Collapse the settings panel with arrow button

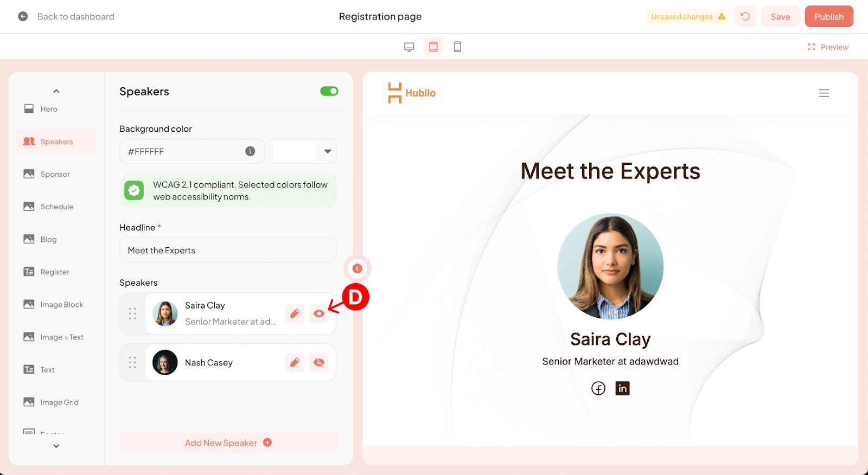[x=357, y=268]
